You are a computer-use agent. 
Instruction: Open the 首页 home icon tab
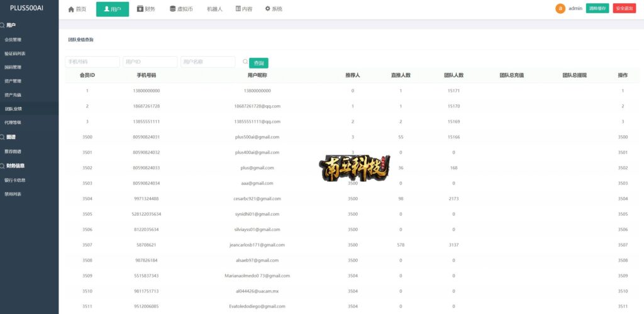pos(77,9)
